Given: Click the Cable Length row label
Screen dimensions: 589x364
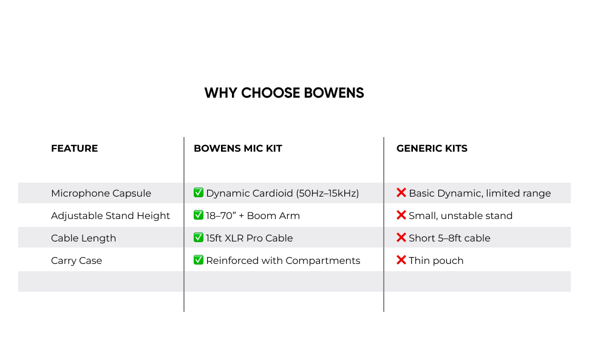Looking at the screenshot, I should [83, 238].
